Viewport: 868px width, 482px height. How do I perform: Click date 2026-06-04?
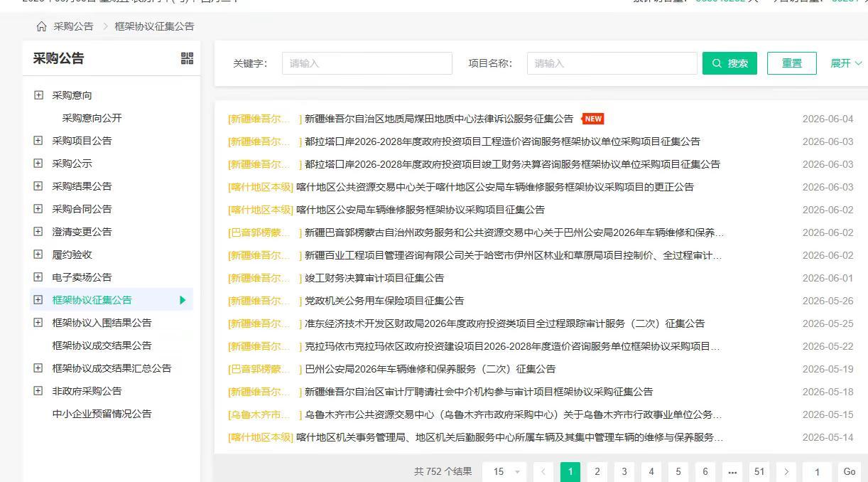coord(828,119)
